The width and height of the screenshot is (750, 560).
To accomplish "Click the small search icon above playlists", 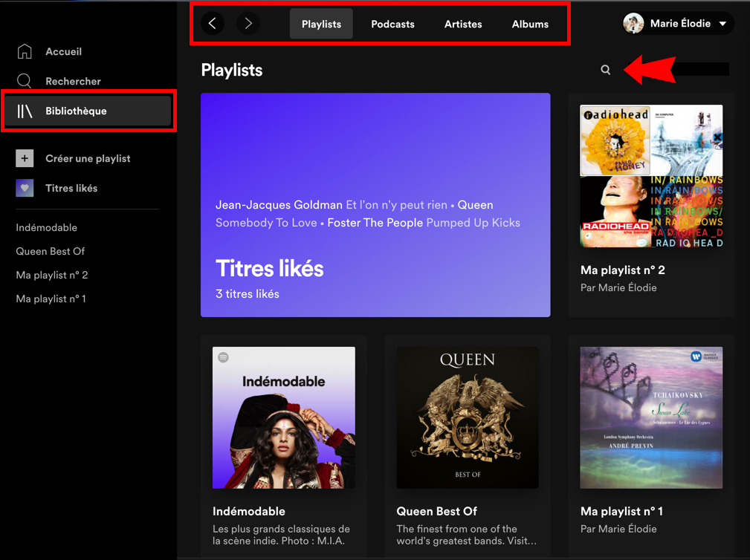I will (x=606, y=70).
